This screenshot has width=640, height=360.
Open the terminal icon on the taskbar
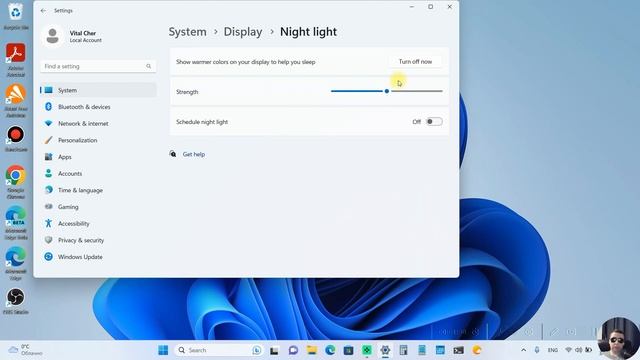pyautogui.click(x=458, y=350)
